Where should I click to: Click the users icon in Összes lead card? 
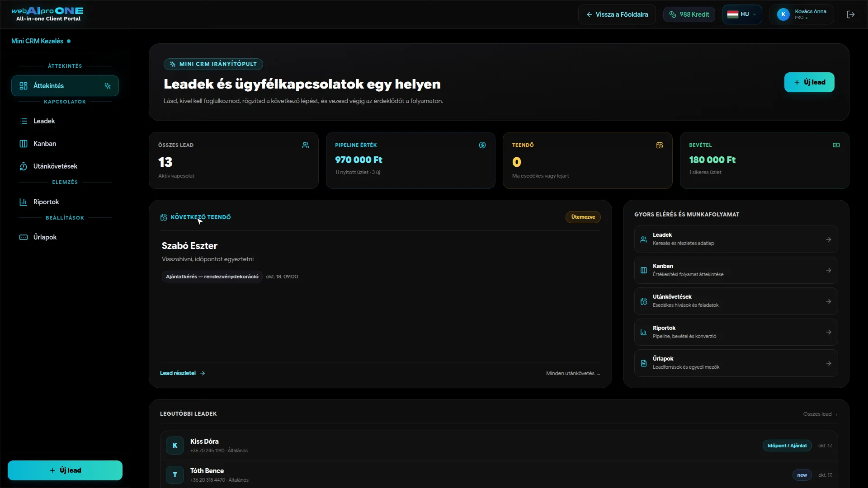point(306,145)
